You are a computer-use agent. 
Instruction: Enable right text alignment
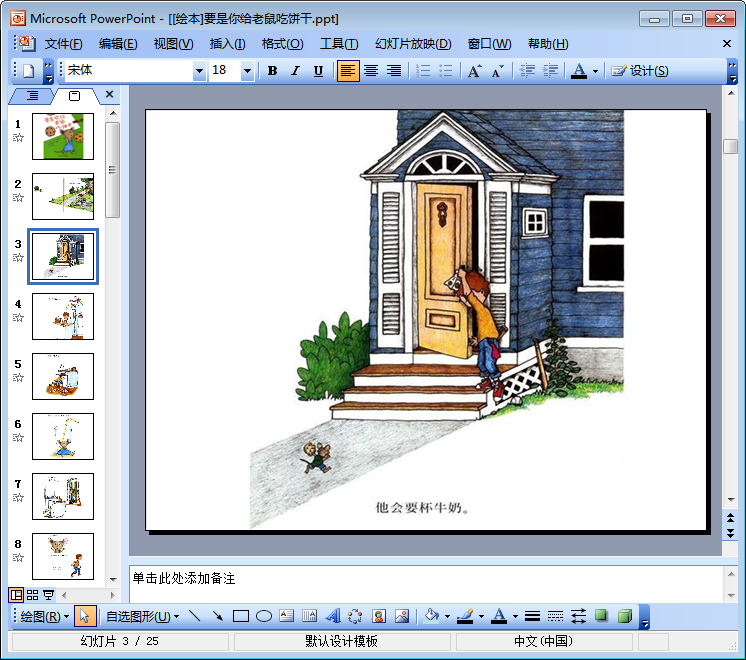(394, 71)
